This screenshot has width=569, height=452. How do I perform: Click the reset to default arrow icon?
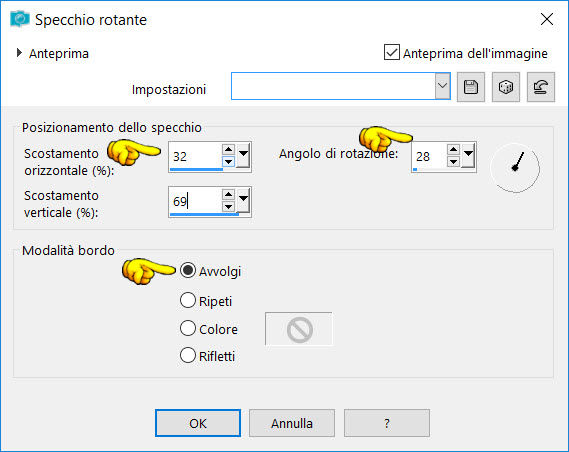[541, 87]
